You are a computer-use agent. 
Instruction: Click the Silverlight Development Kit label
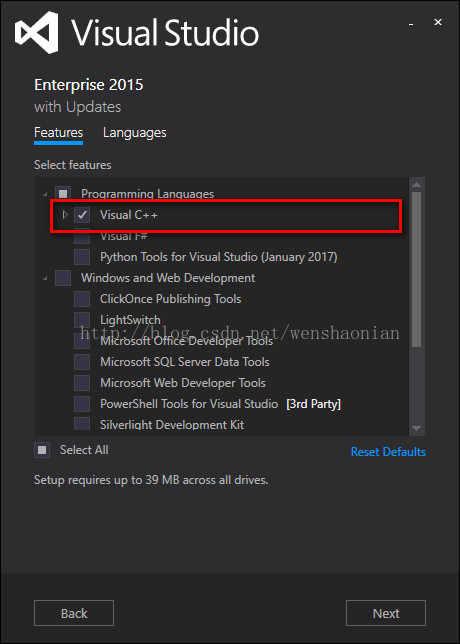pyautogui.click(x=172, y=424)
